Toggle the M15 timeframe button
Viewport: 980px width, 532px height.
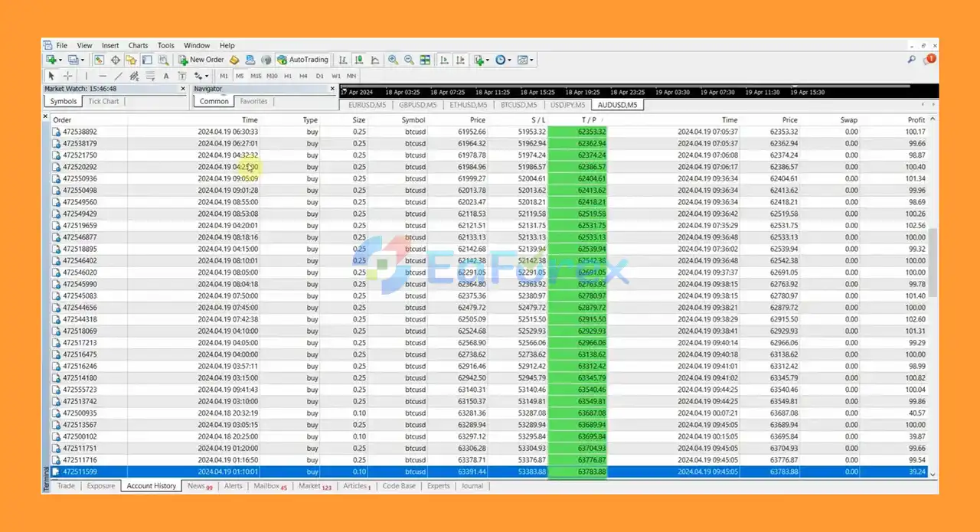256,76
